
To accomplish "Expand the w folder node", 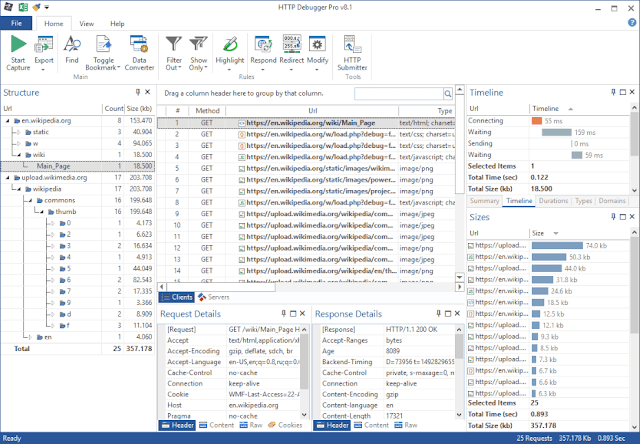I will click(18, 144).
